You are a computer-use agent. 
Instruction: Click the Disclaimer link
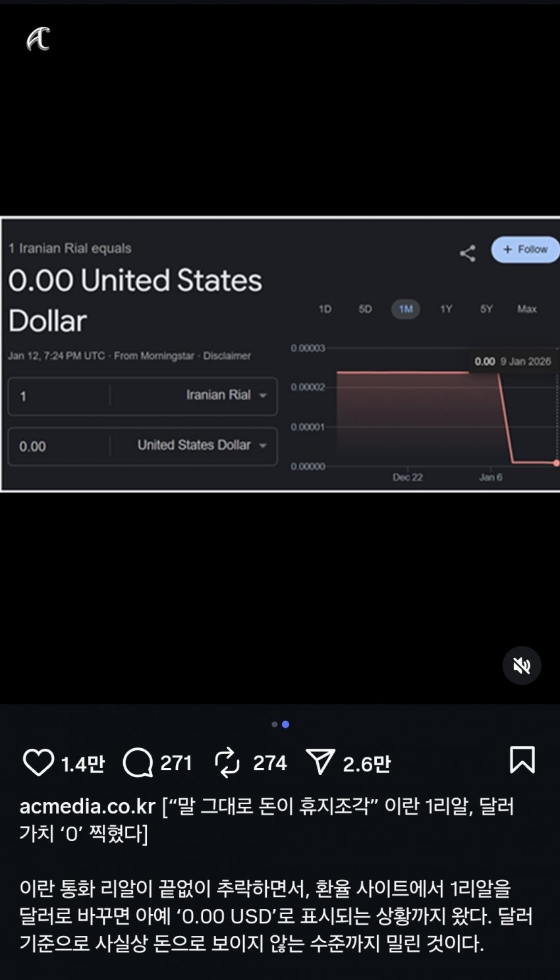(227, 356)
